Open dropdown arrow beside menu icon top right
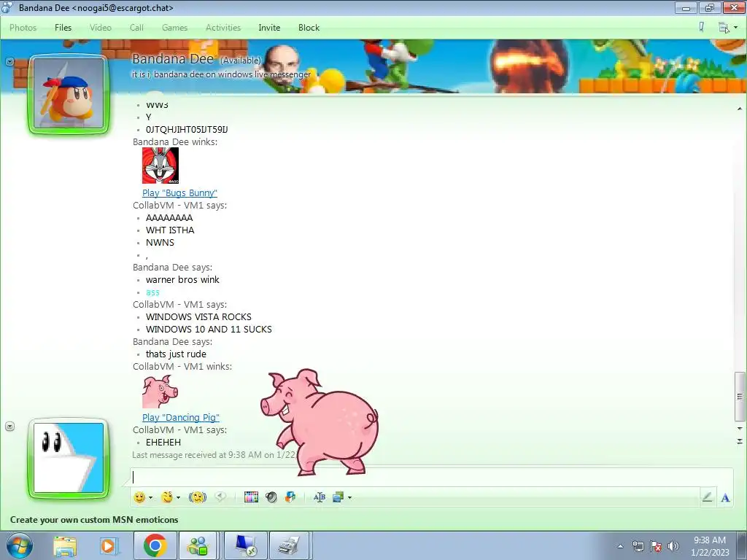Viewport: 747px width, 560px height. pos(735,28)
